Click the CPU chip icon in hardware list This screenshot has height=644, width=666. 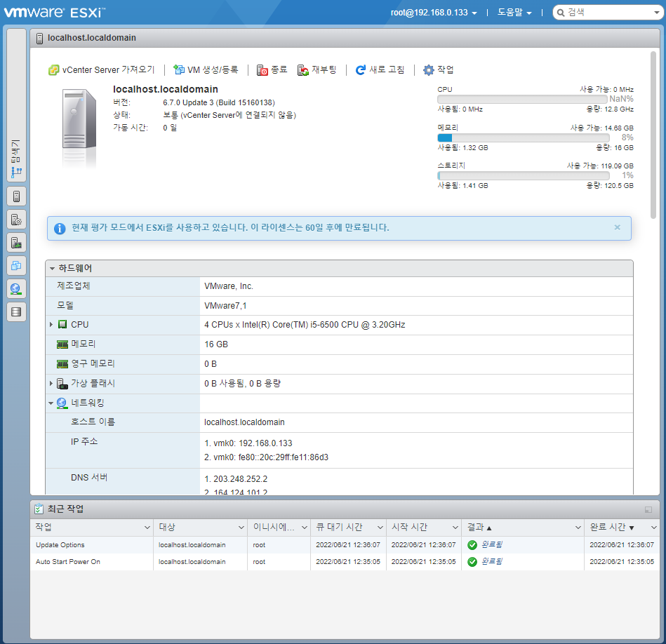pos(62,324)
